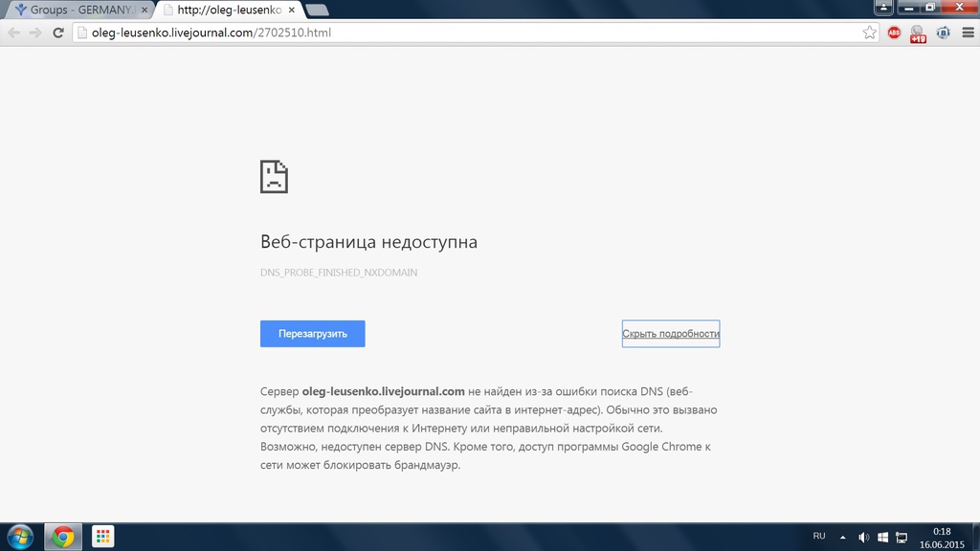The width and height of the screenshot is (980, 551).
Task: Click the Chrome user profile button
Action: 883,7
